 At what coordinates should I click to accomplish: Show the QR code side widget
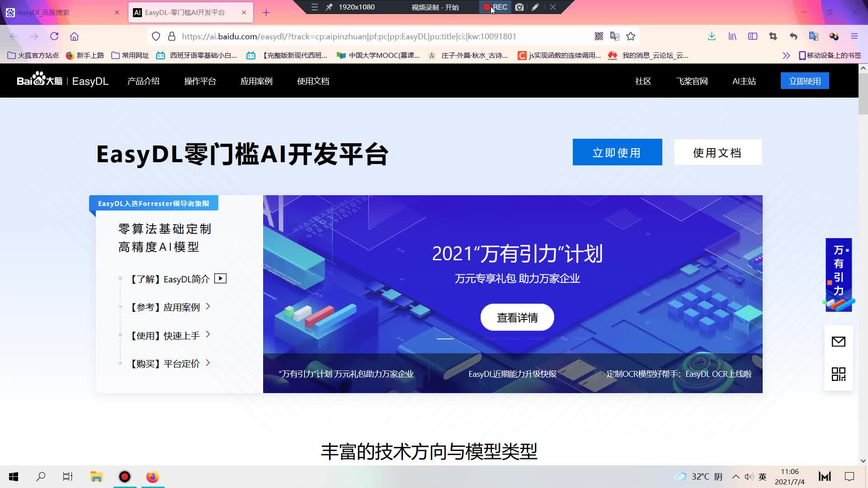click(x=839, y=374)
